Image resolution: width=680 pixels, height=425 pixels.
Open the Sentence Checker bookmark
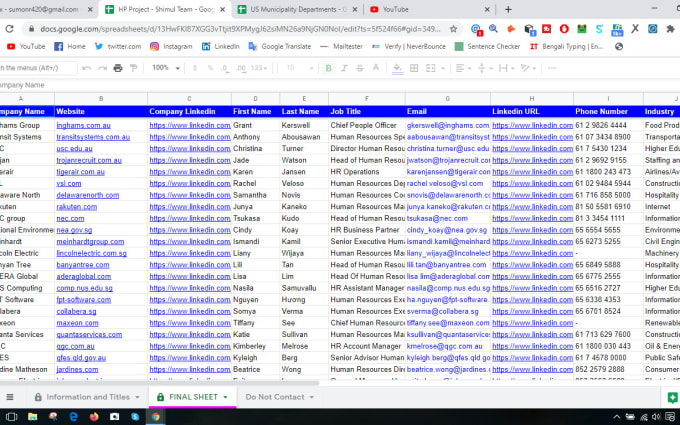pos(487,46)
